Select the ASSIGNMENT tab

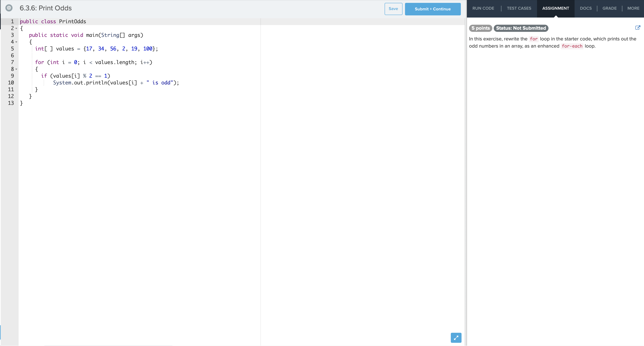(556, 8)
